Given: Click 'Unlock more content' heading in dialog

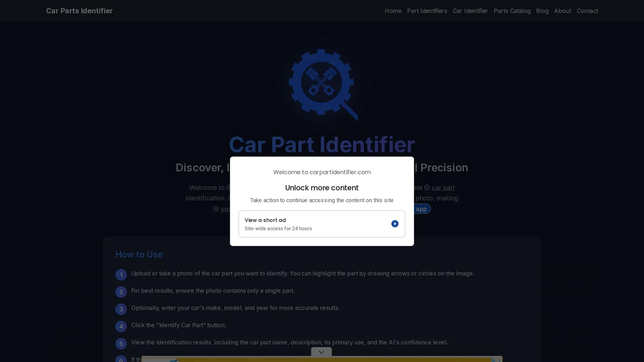Looking at the screenshot, I should point(322,188).
